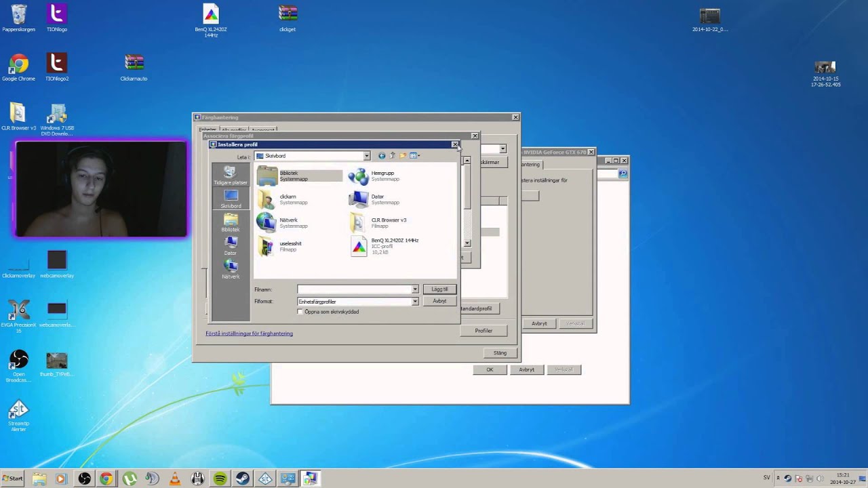The height and width of the screenshot is (488, 868).
Task: Open Google Chrome from the taskbar
Action: (106, 479)
